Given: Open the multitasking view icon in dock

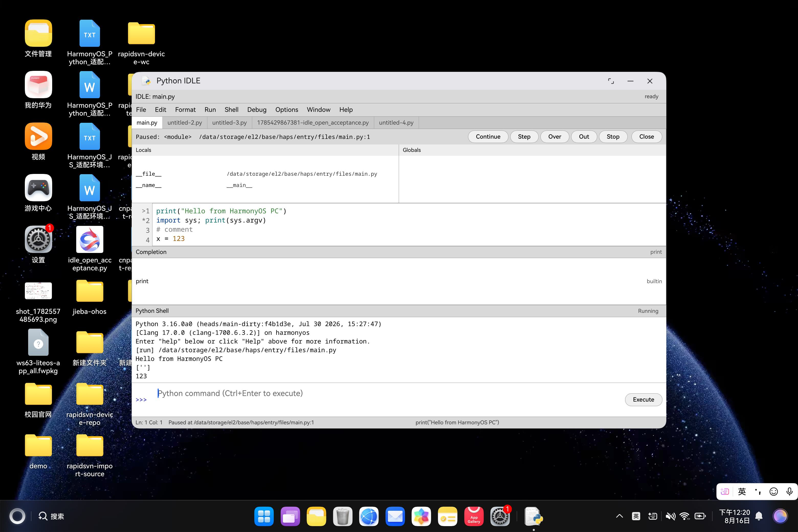Looking at the screenshot, I should pyautogui.click(x=290, y=516).
